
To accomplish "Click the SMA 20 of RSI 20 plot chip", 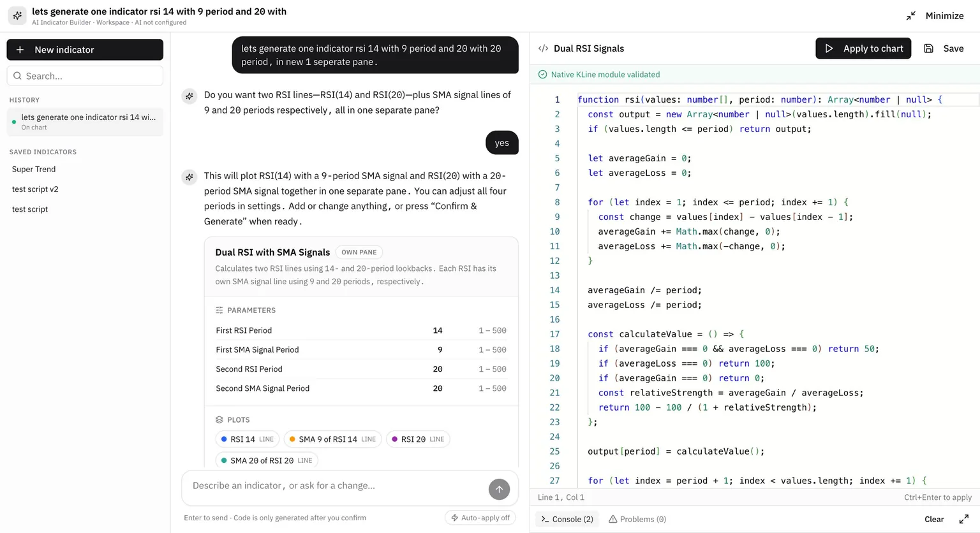I will coord(267,460).
